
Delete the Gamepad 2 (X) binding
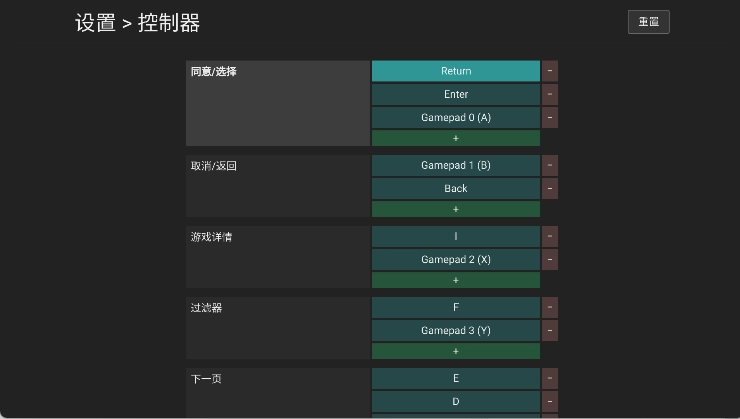point(550,259)
